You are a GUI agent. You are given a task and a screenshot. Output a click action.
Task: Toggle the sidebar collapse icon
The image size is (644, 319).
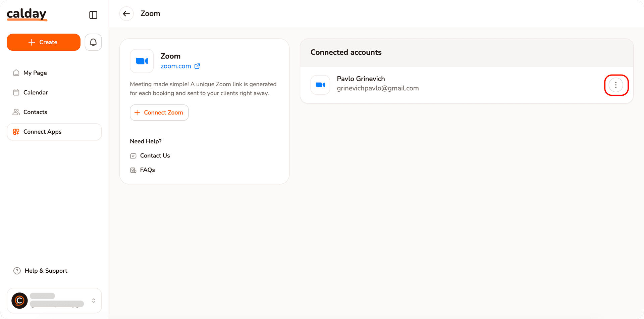[x=93, y=15]
